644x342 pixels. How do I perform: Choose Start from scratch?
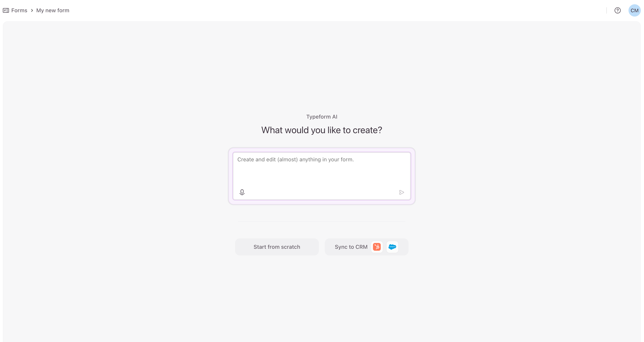(277, 247)
